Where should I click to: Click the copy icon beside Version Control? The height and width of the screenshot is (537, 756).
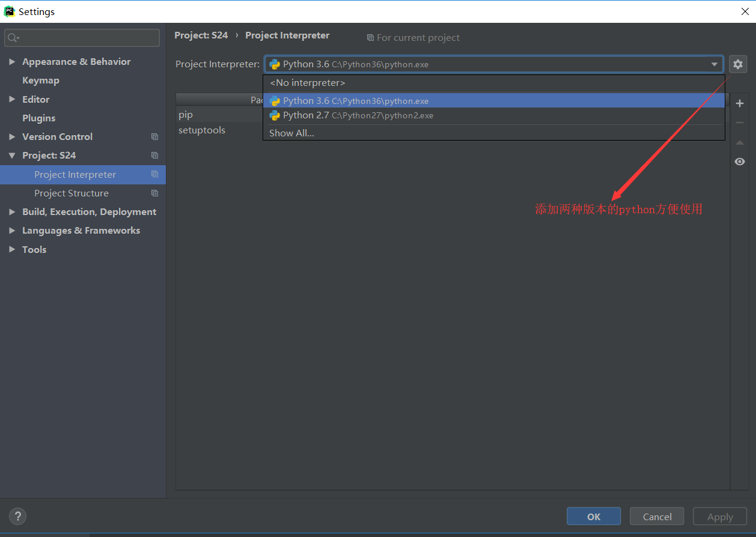pyautogui.click(x=154, y=137)
